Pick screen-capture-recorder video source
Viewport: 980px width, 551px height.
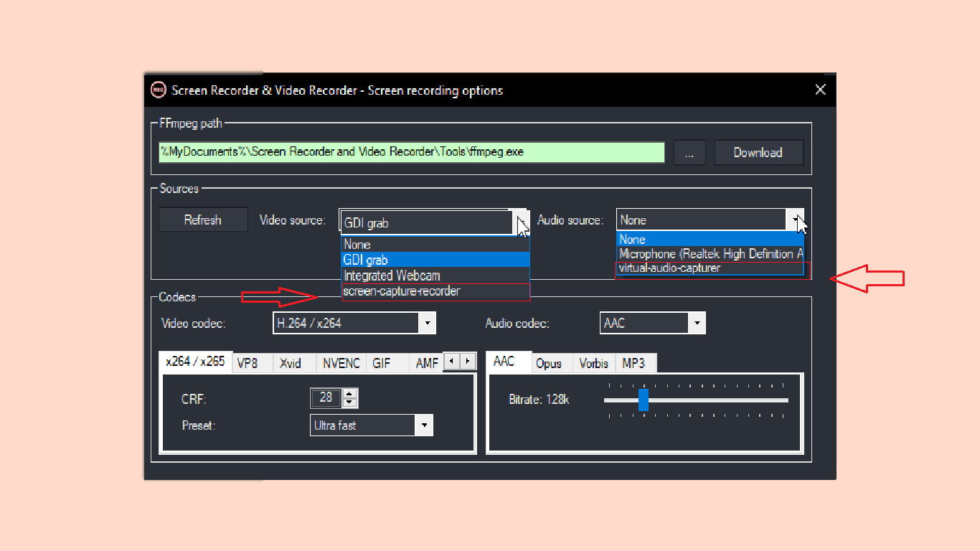point(435,291)
